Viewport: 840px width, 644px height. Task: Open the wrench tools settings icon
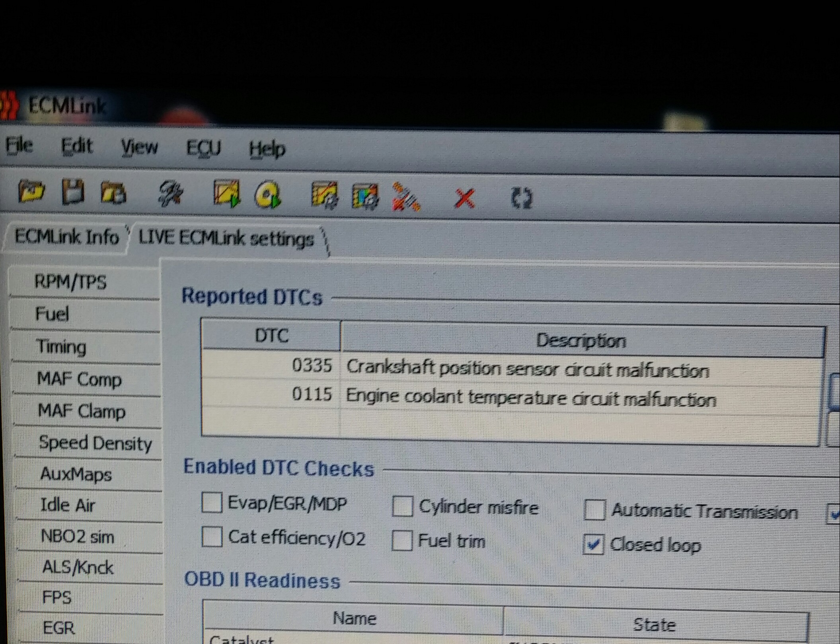click(170, 194)
